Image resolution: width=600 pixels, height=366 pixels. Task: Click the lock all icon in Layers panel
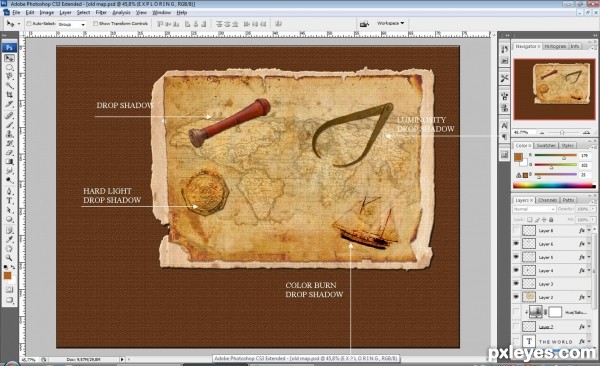pos(551,220)
